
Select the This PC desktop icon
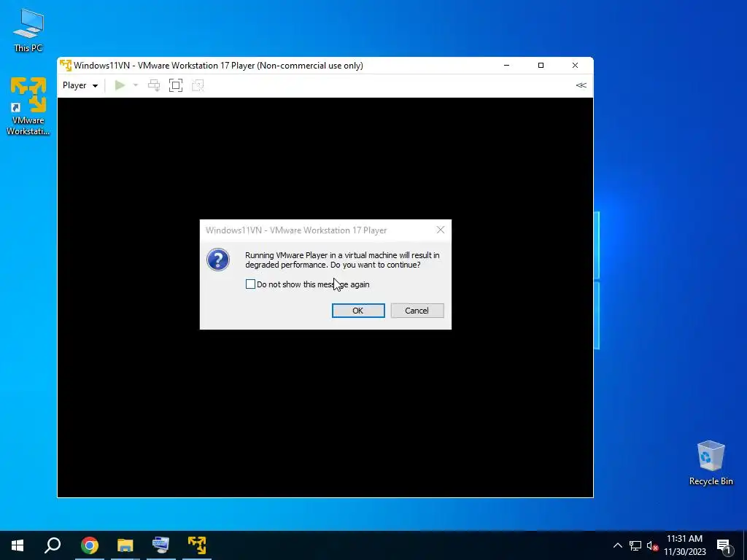28,31
